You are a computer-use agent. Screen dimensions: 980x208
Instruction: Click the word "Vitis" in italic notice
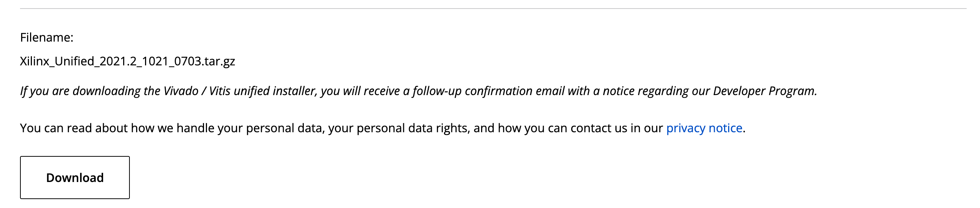coord(220,91)
